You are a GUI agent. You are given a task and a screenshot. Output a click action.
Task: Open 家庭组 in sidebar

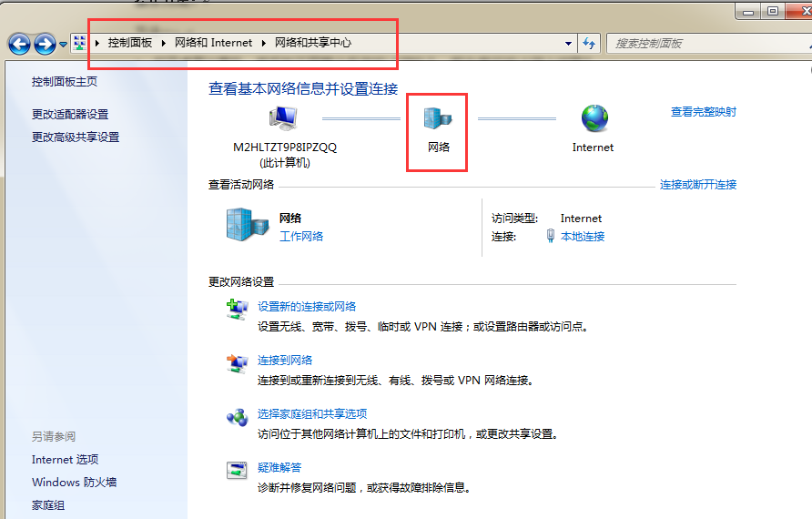tap(48, 505)
